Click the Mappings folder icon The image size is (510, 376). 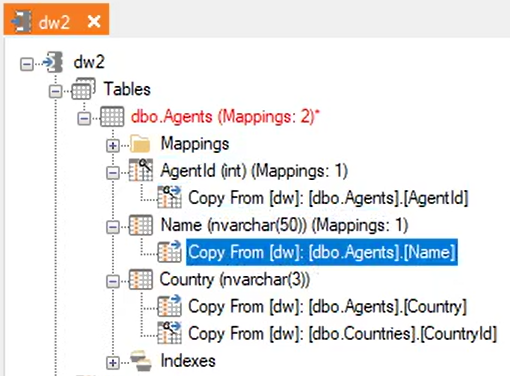(140, 143)
